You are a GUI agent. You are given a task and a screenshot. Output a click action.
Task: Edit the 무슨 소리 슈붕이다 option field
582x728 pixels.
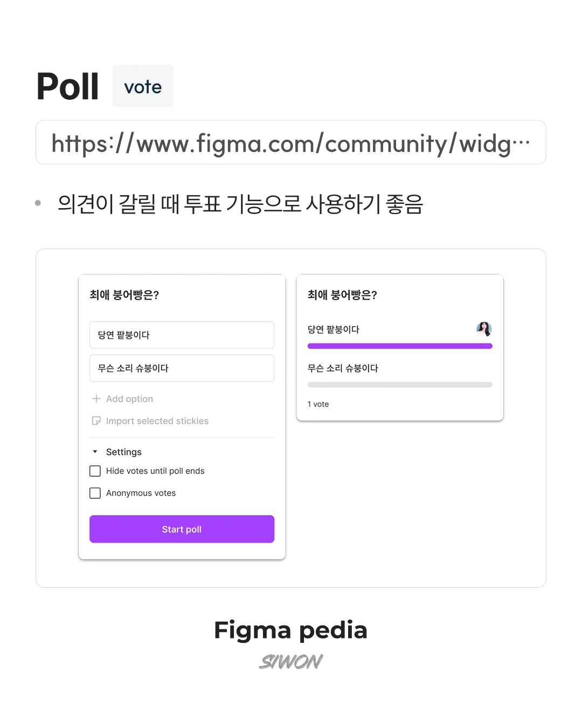tap(182, 368)
